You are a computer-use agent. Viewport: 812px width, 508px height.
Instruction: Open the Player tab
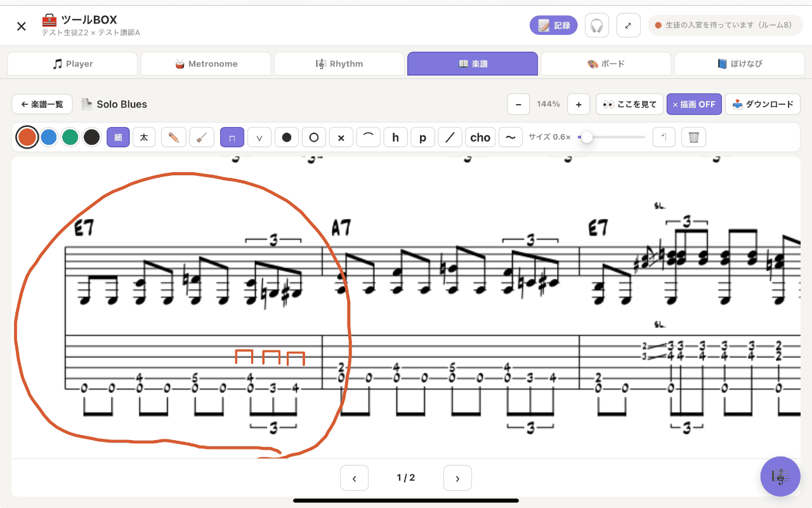click(x=72, y=63)
